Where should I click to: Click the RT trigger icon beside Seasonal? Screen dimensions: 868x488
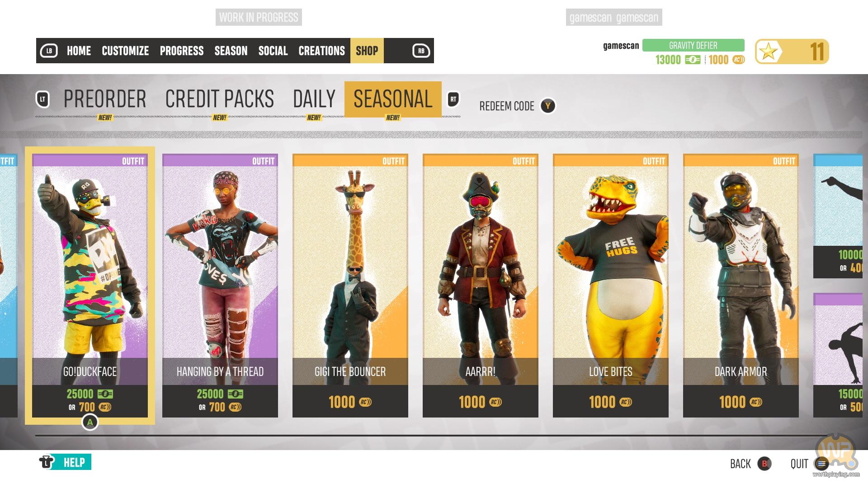click(x=453, y=99)
